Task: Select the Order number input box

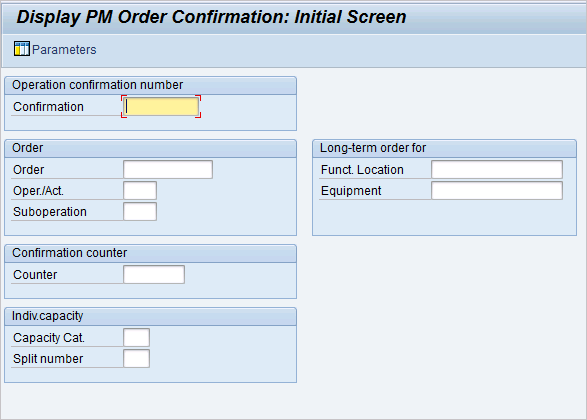Action: pos(168,170)
